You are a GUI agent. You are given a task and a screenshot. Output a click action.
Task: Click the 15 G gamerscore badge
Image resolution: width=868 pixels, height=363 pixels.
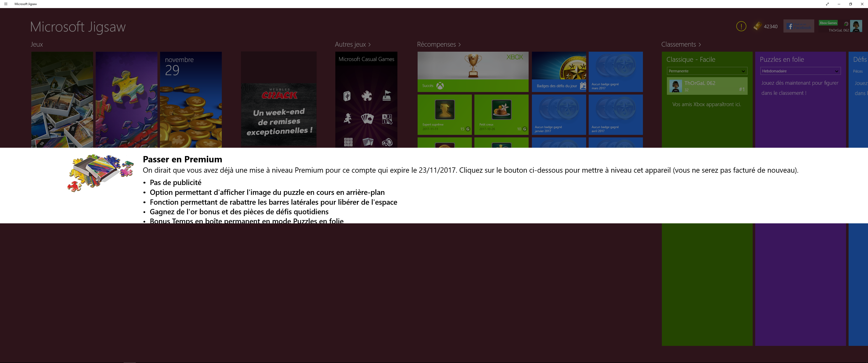465,129
